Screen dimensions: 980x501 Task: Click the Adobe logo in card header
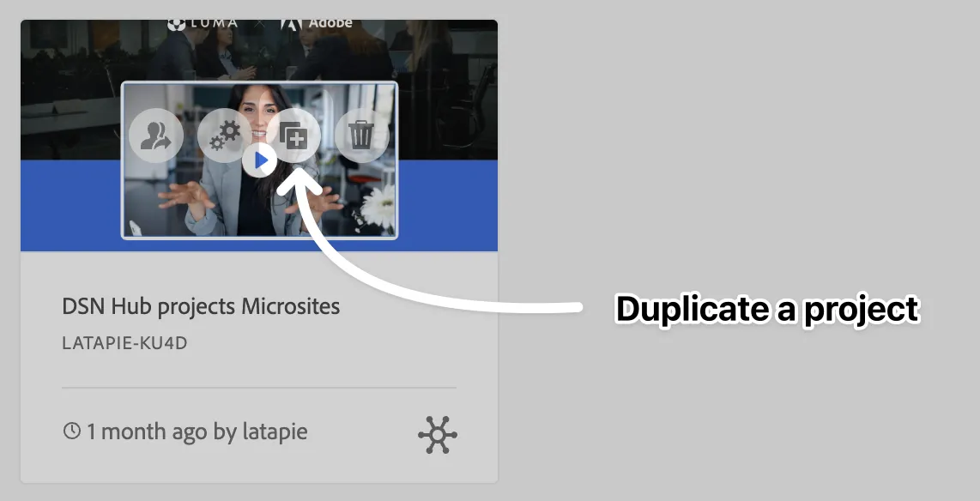(x=317, y=23)
